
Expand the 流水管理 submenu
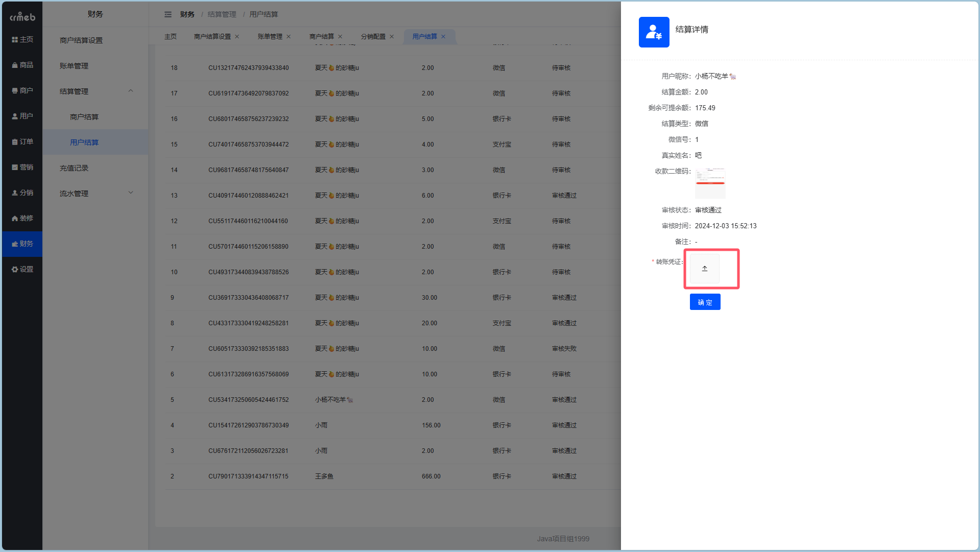coord(131,193)
